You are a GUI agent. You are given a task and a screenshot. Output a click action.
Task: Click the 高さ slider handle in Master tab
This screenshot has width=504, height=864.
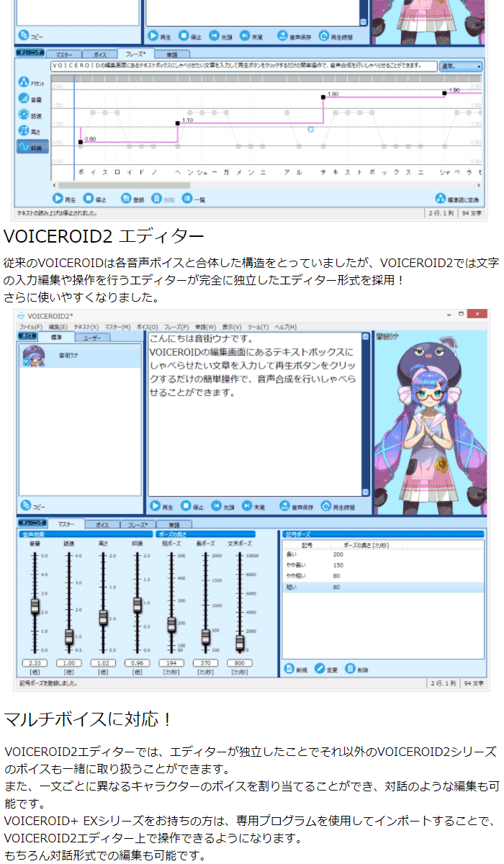(x=103, y=618)
